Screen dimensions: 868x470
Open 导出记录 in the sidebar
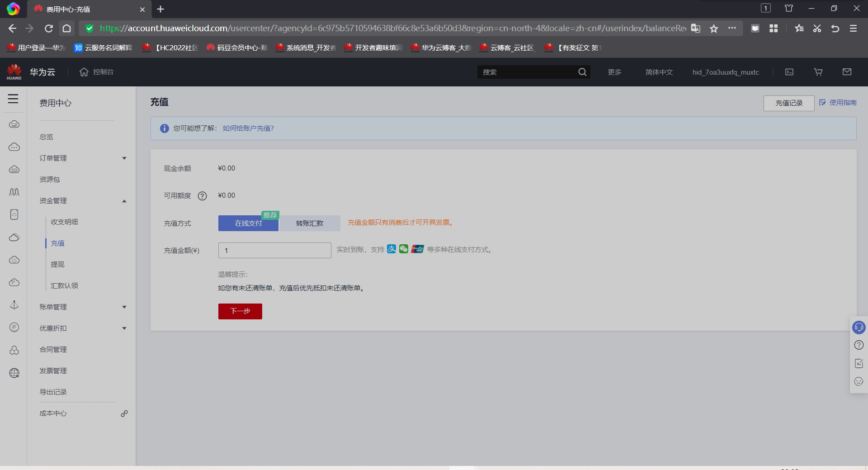pyautogui.click(x=53, y=392)
